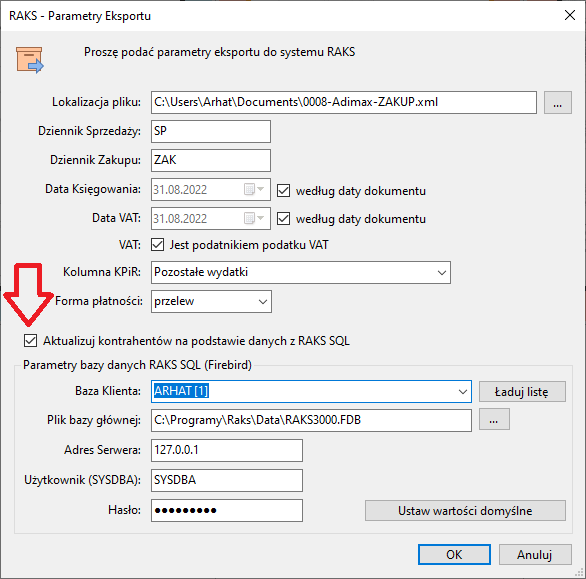Click the Ładuj listę button
The width and height of the screenshot is (586, 579).
pos(522,391)
